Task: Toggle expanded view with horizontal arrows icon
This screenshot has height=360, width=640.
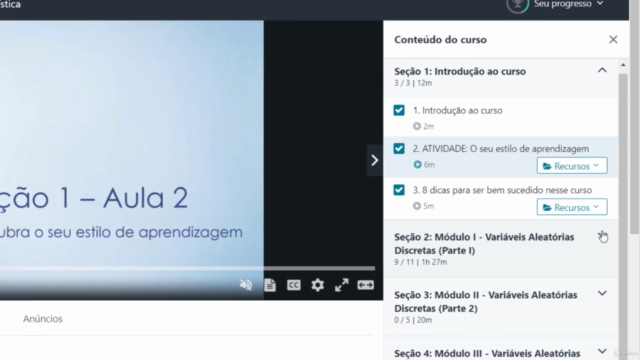Action: point(365,285)
